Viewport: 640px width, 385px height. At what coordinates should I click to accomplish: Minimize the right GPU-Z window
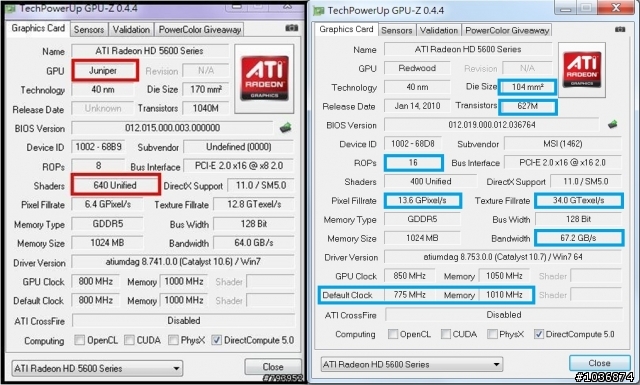(x=565, y=7)
